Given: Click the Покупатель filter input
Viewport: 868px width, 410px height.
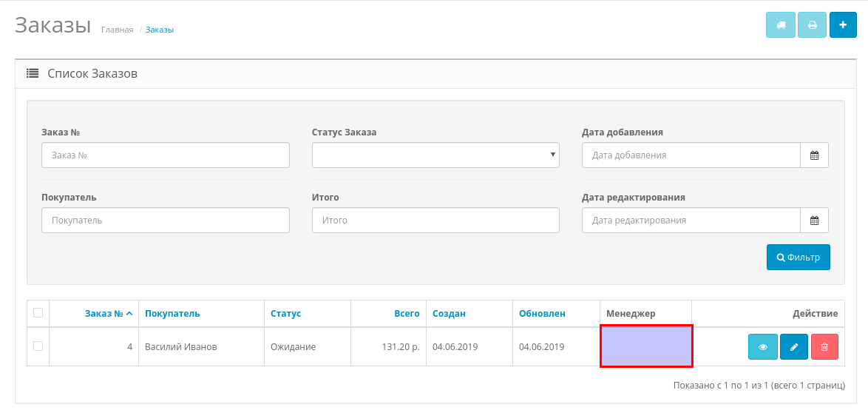Looking at the screenshot, I should 166,221.
